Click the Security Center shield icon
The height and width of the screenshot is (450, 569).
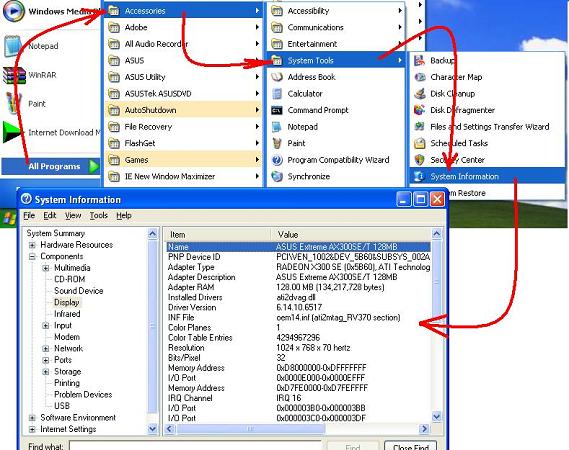[x=419, y=160]
